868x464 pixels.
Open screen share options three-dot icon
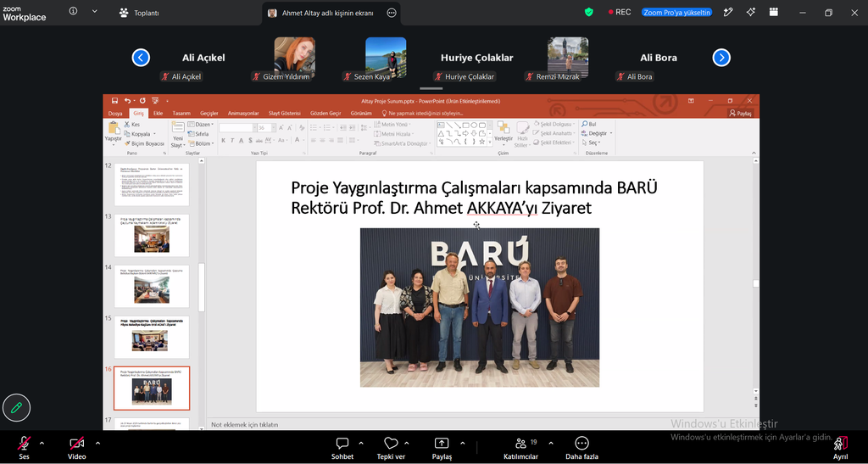(x=392, y=13)
